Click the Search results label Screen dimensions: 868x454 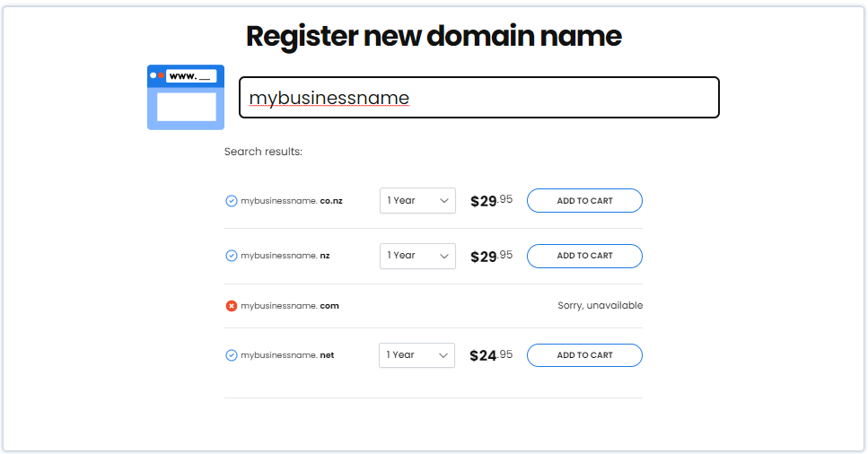point(264,152)
